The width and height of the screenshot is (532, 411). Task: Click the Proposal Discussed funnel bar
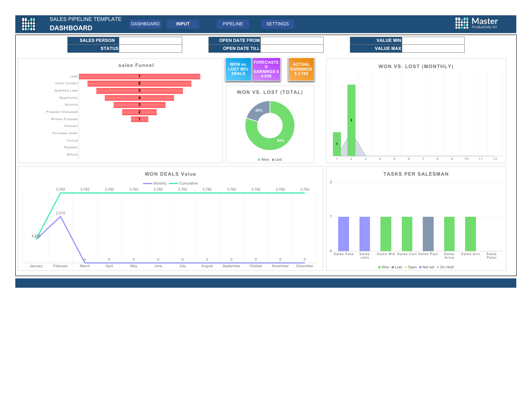click(x=139, y=112)
